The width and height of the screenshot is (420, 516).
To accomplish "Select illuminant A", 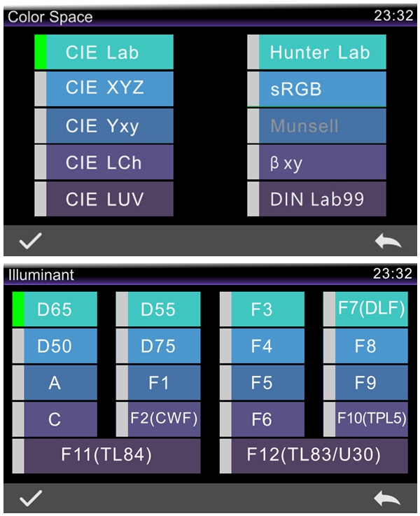I will click(55, 383).
